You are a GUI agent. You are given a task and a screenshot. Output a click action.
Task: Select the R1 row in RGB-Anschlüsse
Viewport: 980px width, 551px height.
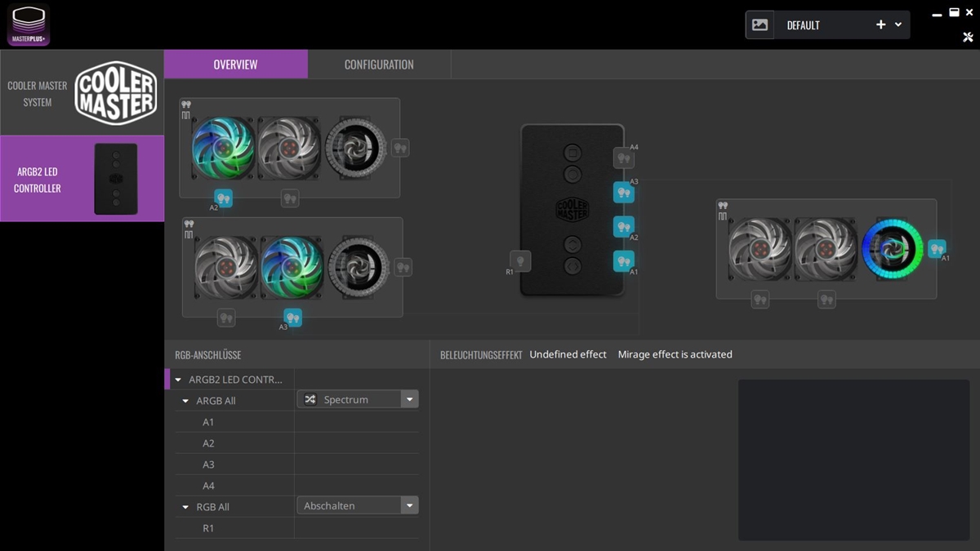[x=296, y=528]
